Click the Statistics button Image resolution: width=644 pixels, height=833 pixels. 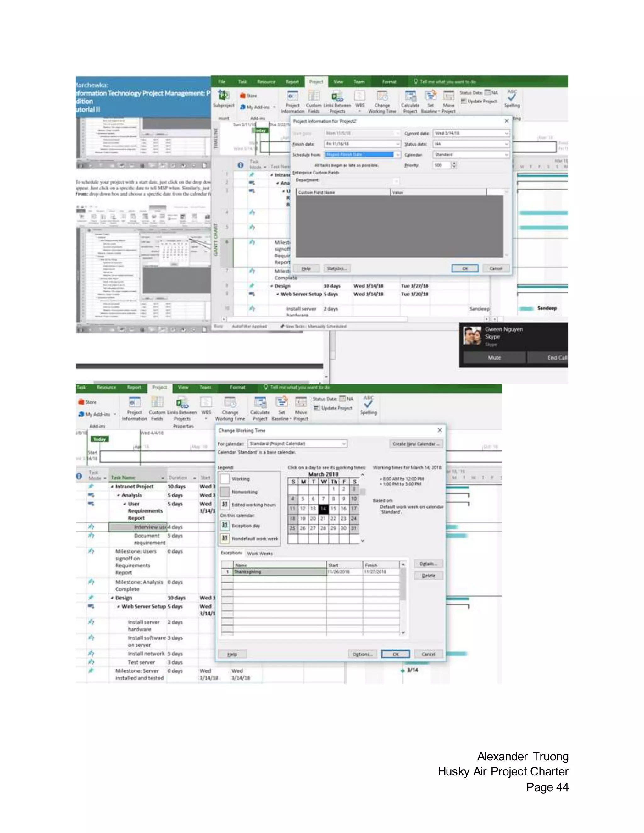(x=337, y=268)
